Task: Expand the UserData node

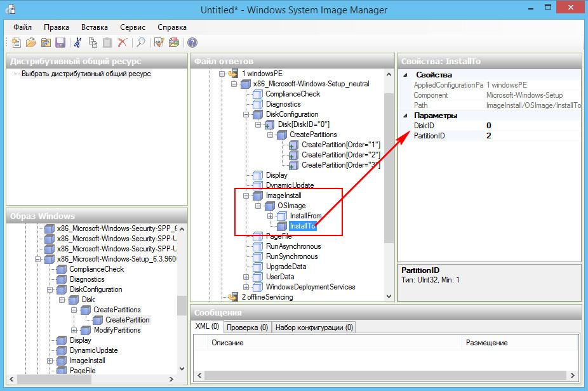Action: 246,277
